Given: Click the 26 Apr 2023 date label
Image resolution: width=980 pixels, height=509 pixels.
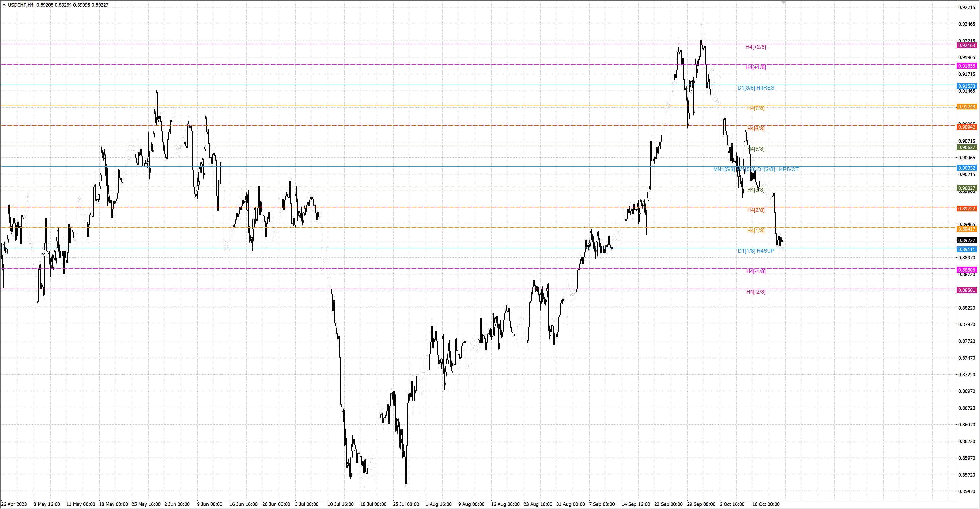Looking at the screenshot, I should coord(14,504).
